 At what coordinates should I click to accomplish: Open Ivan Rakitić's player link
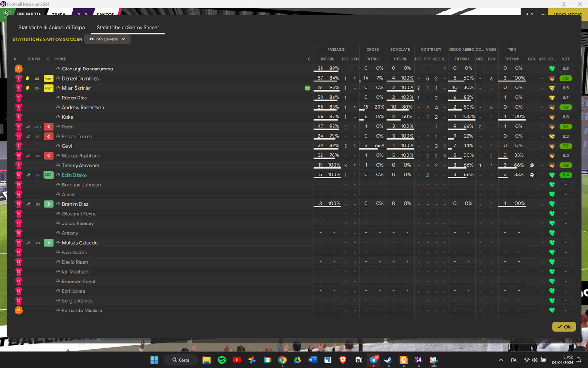click(x=74, y=252)
